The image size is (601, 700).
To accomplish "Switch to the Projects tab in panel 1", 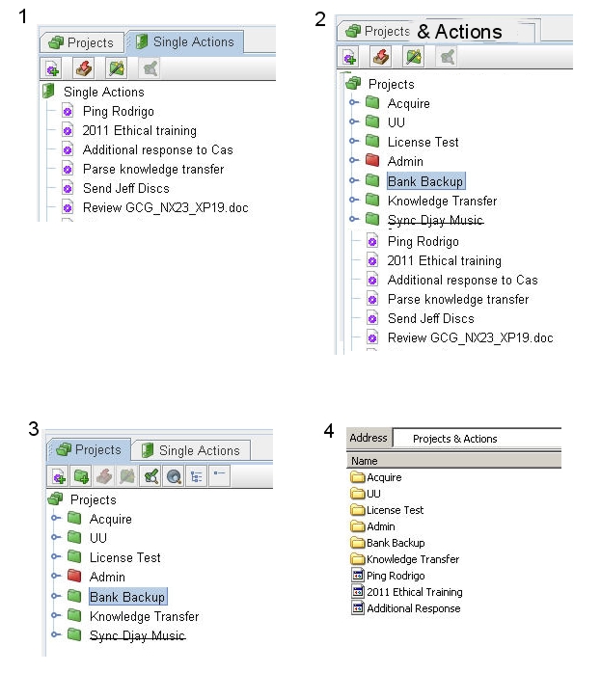I will [x=83, y=42].
